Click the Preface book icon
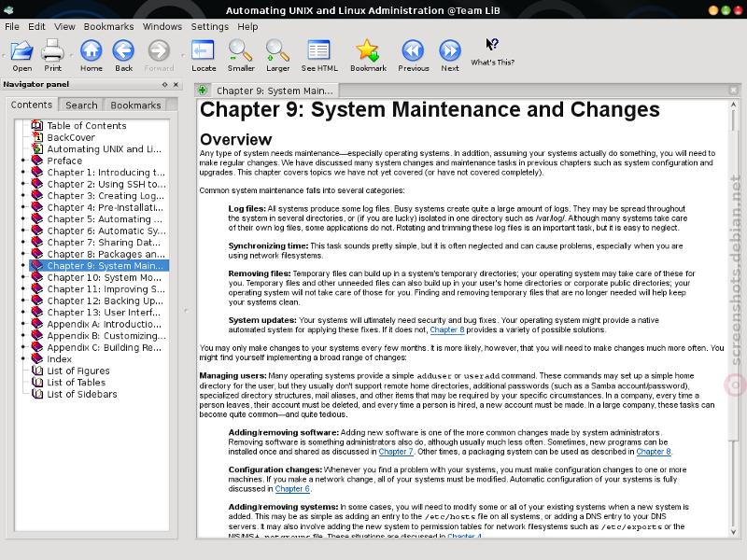Image resolution: width=747 pixels, height=560 pixels. (37, 161)
